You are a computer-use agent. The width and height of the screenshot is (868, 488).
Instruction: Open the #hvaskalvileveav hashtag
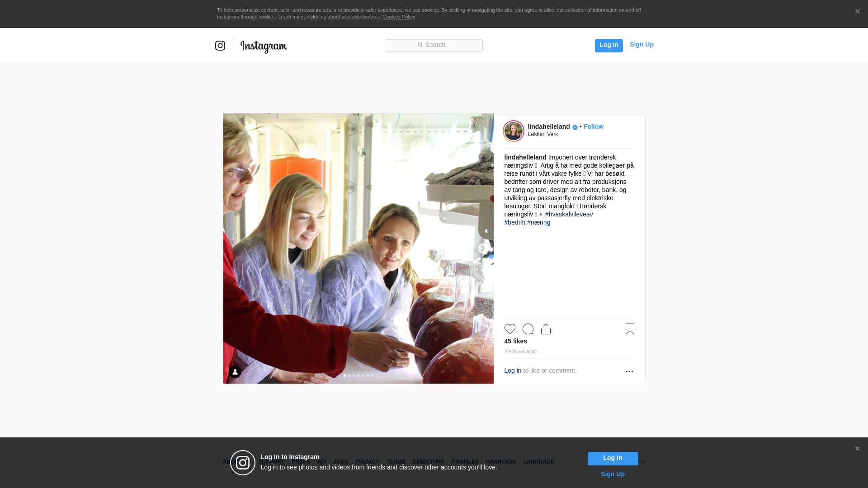coord(569,214)
